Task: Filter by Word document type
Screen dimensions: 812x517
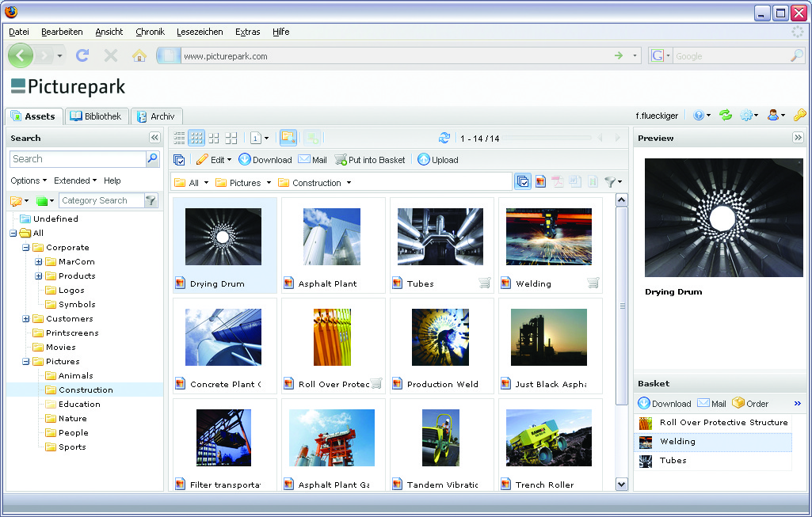Action: point(575,181)
